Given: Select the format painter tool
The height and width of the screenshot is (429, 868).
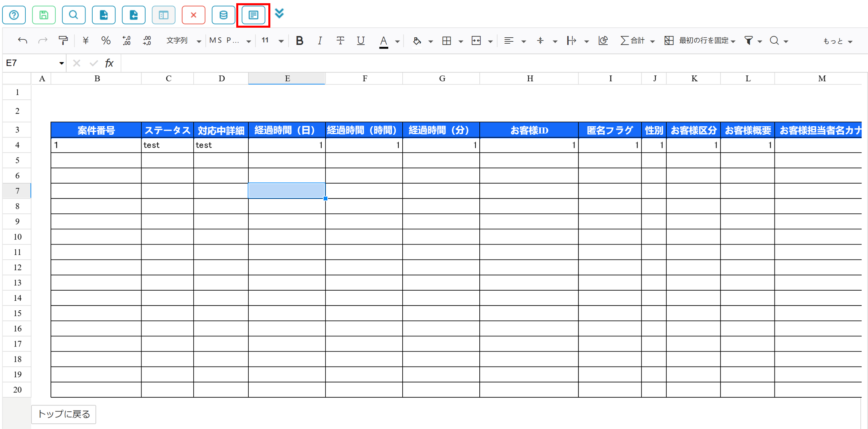Looking at the screenshot, I should [x=63, y=40].
